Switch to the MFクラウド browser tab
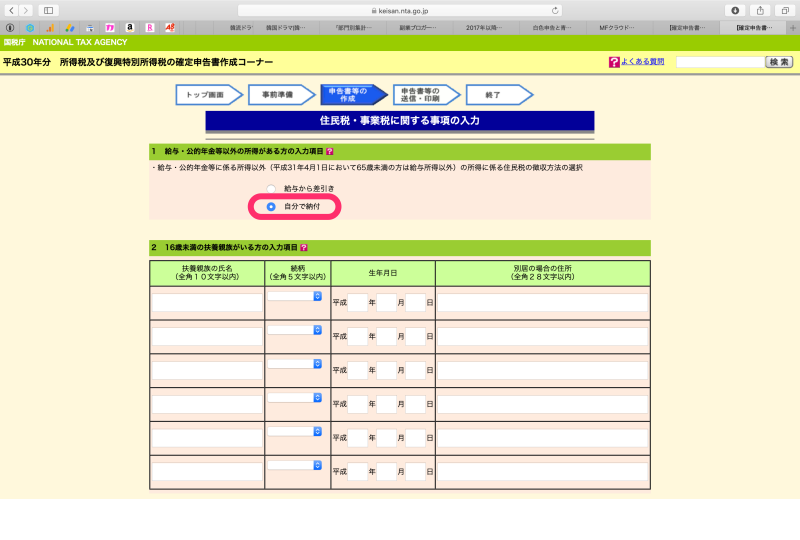 pyautogui.click(x=619, y=27)
